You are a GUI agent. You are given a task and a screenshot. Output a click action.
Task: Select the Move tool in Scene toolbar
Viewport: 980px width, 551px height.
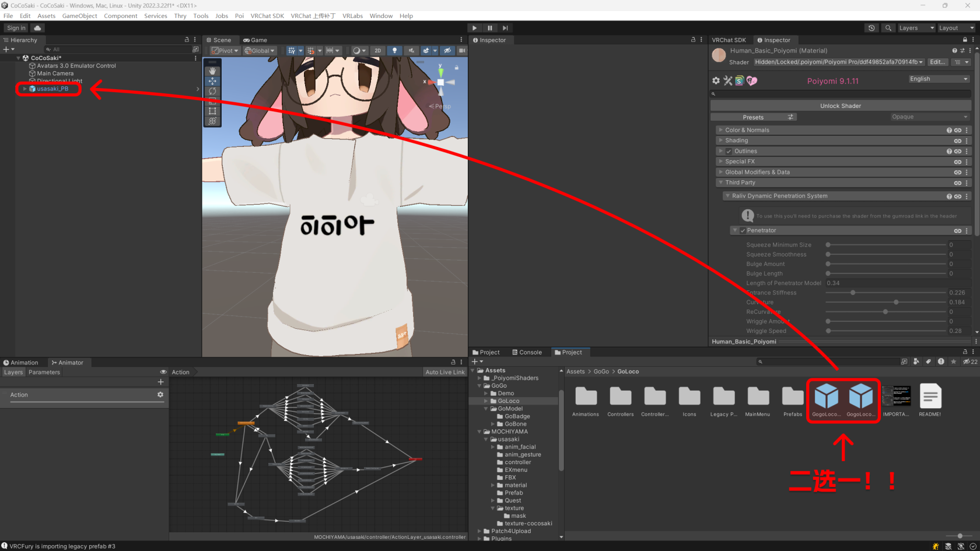(x=212, y=81)
